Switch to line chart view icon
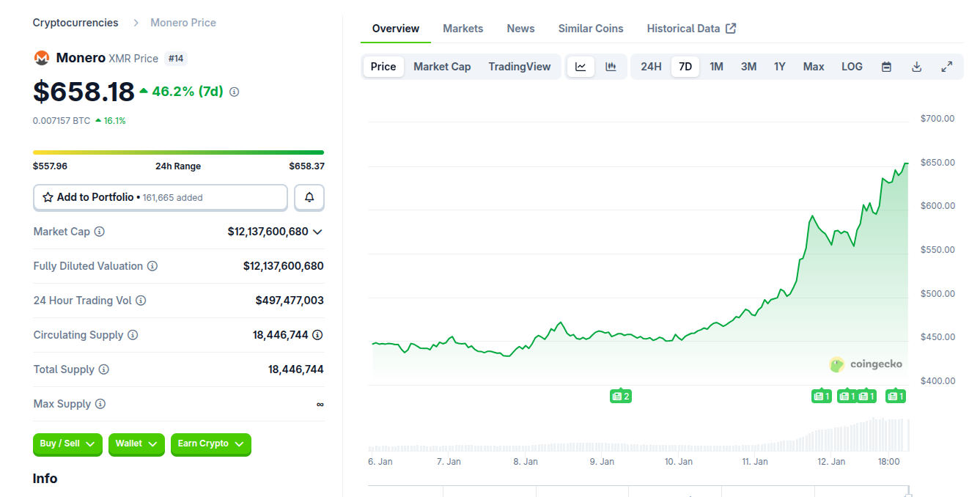This screenshot has width=980, height=497. [x=581, y=67]
